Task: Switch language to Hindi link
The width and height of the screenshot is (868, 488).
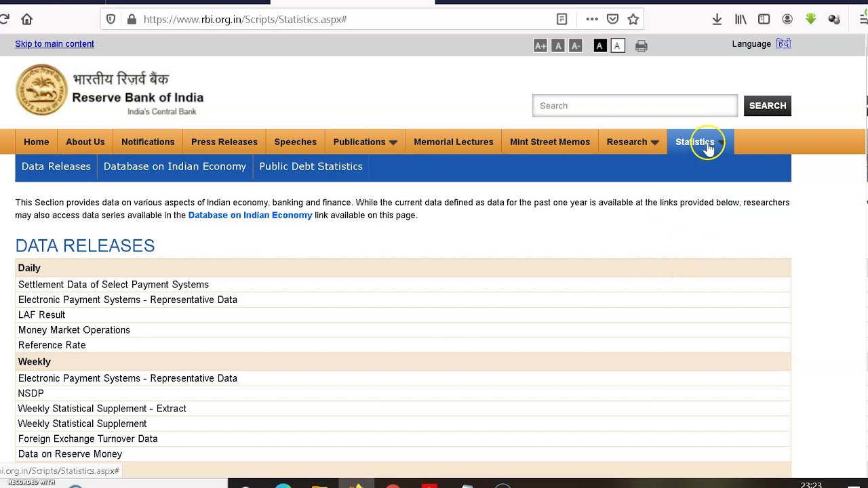Action: pos(783,44)
